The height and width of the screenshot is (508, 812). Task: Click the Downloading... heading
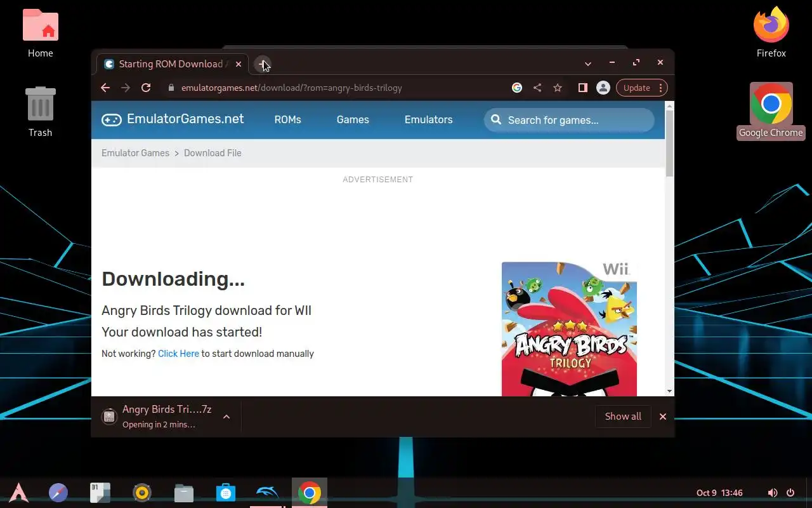coord(173,279)
